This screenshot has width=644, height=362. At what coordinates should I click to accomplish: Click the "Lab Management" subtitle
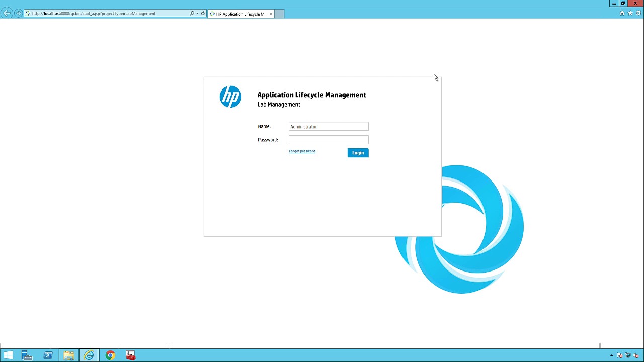(x=279, y=105)
